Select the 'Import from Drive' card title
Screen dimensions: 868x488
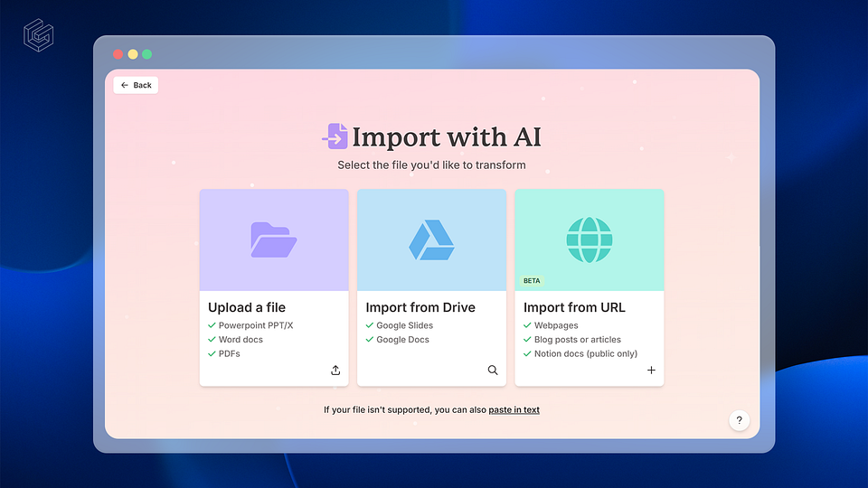(x=420, y=307)
